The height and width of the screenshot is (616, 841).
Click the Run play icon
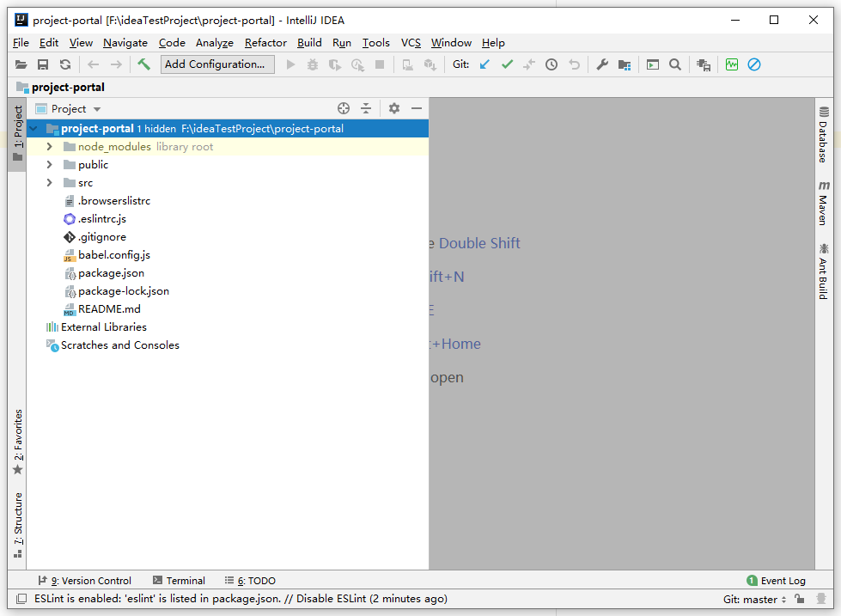[x=290, y=65]
